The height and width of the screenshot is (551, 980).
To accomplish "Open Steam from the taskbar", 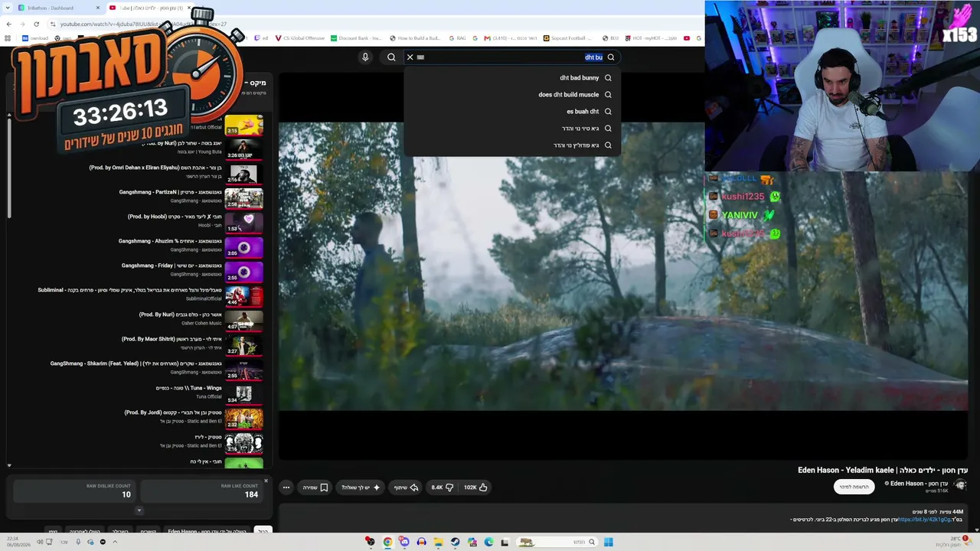I will [x=455, y=543].
